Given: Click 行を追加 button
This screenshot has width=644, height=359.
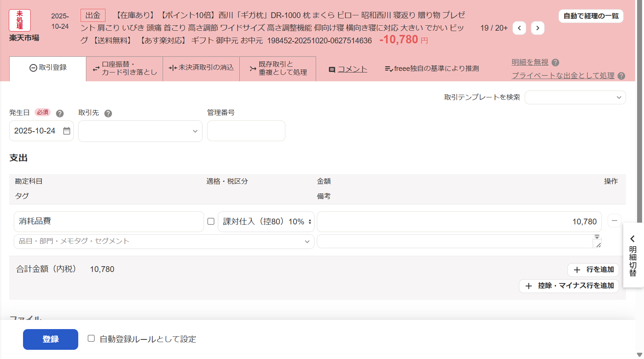Looking at the screenshot, I should point(593,270).
